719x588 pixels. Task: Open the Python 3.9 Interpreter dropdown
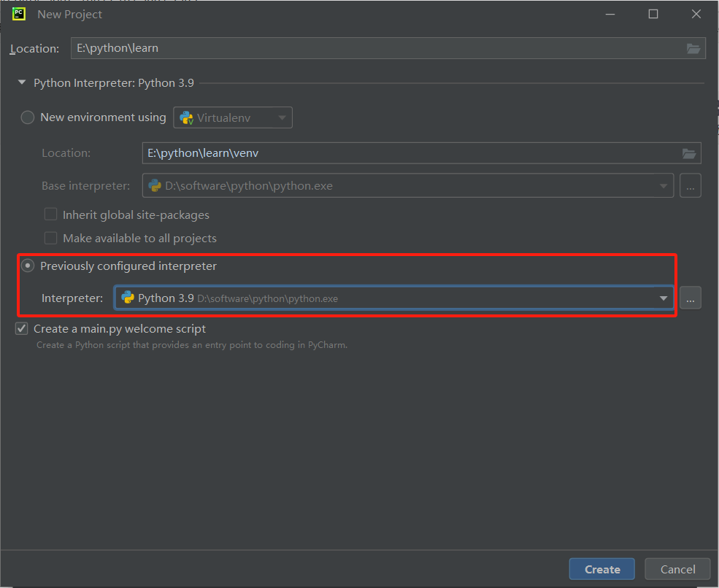pos(394,298)
